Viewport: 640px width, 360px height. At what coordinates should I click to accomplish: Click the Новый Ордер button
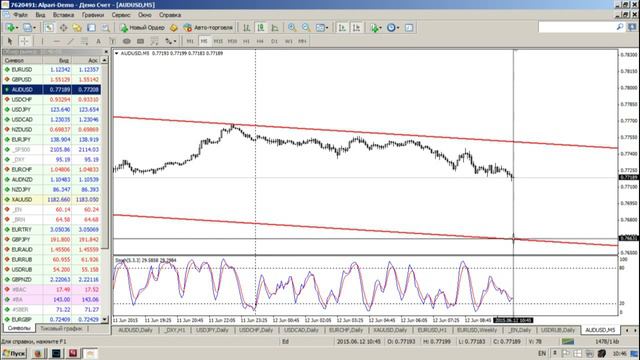(142, 27)
